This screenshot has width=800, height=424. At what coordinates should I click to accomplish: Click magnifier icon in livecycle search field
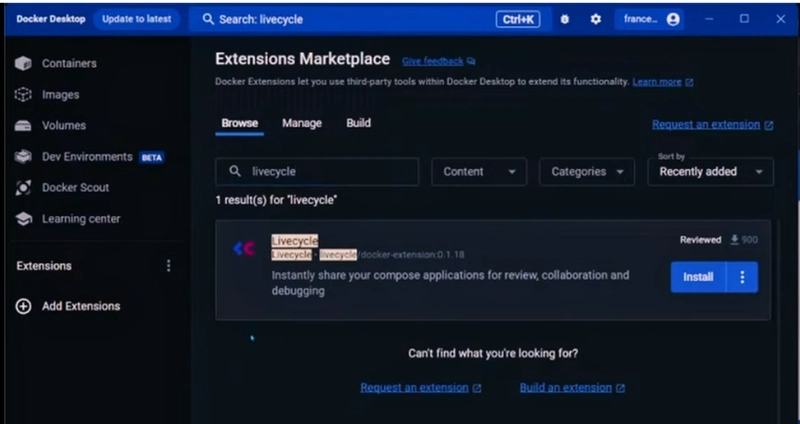[x=235, y=171]
